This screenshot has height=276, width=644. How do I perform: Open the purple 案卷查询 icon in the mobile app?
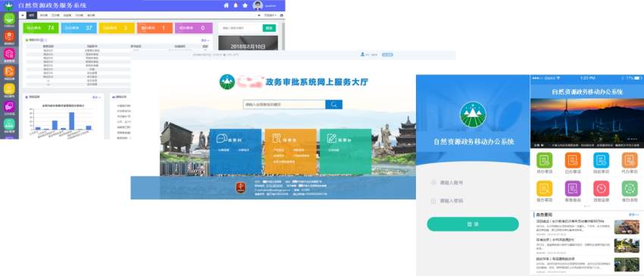573,188
